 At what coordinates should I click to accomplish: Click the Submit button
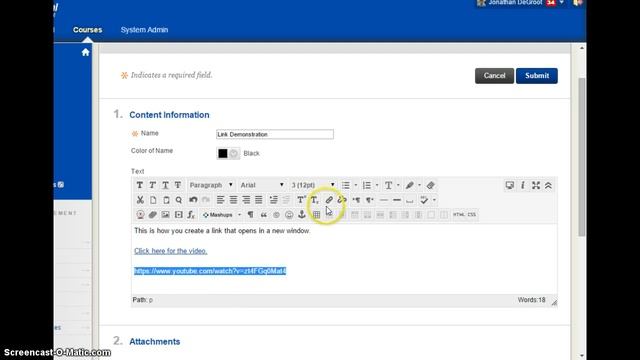[x=537, y=76]
